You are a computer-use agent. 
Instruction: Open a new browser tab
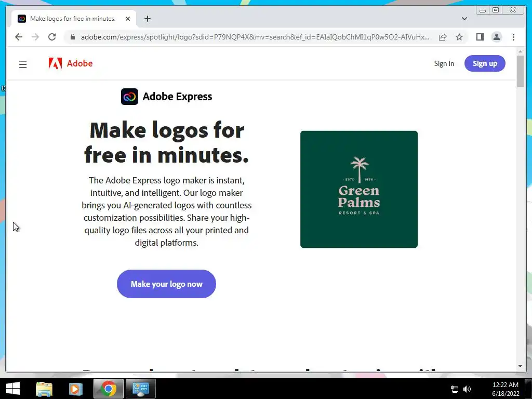147,19
